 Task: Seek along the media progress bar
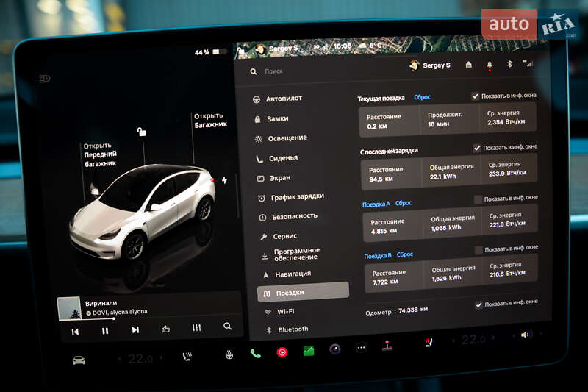[150, 318]
